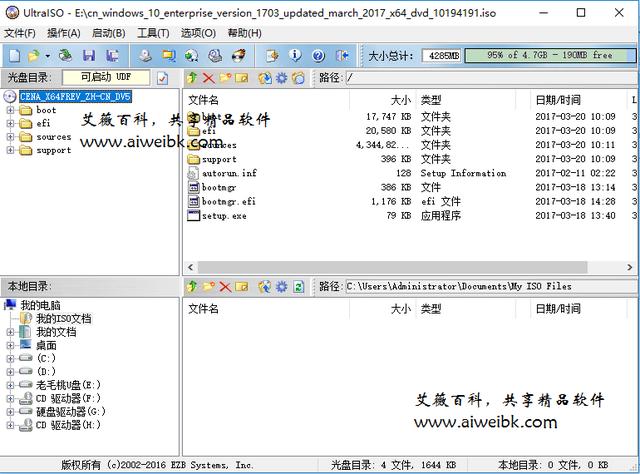640x474 pixels.
Task: Click the disc pane red Delete icon
Action: click(209, 78)
